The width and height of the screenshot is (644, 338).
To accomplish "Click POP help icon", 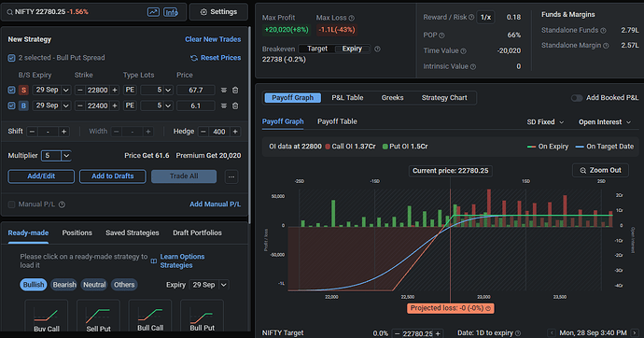I will (x=441, y=35).
